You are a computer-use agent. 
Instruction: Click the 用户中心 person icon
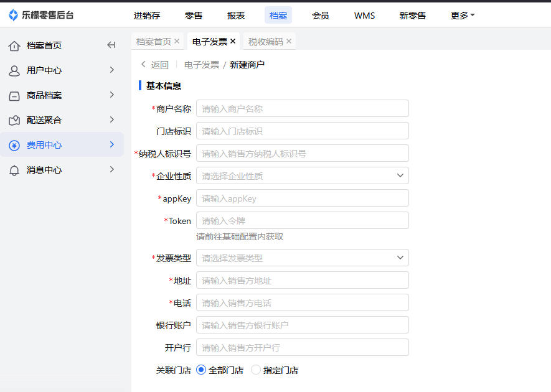14,70
